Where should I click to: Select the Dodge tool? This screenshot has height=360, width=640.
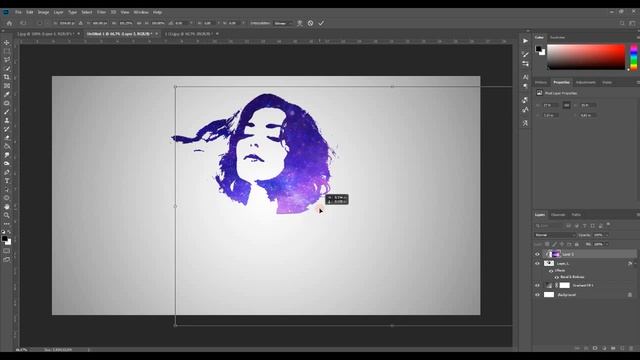7,163
